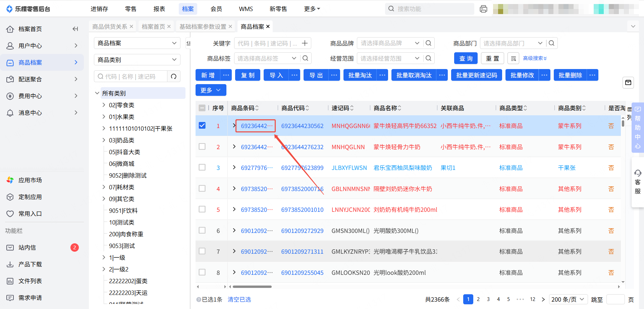Check the row 2 checkbox
This screenshot has width=644, height=309.
click(x=202, y=146)
